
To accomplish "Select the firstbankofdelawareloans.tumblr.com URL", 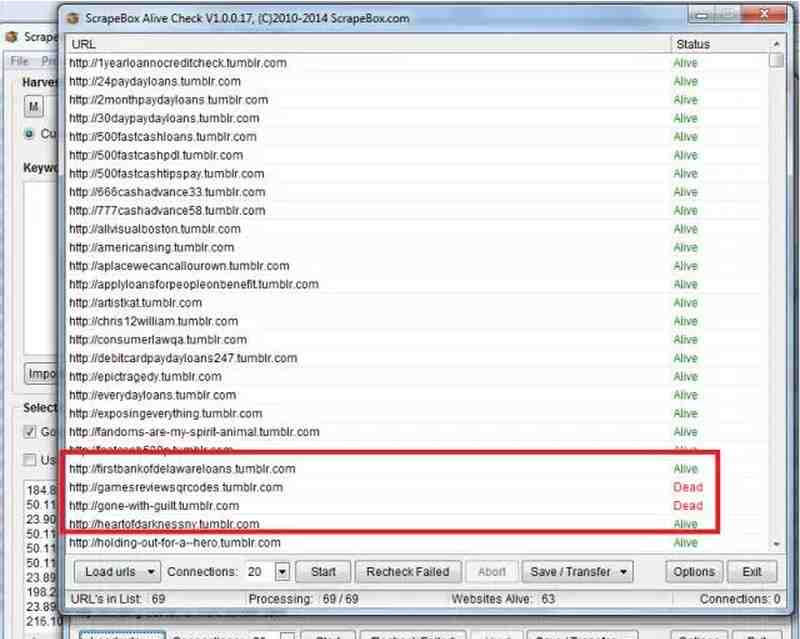I will (182, 469).
